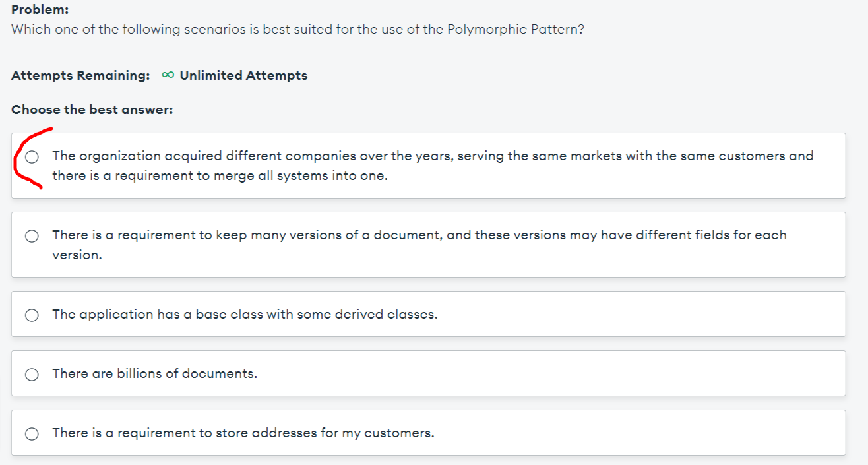Screen dimensions: 868x465
Task: Click the 'Choose the best answer:' label
Action: [92, 109]
